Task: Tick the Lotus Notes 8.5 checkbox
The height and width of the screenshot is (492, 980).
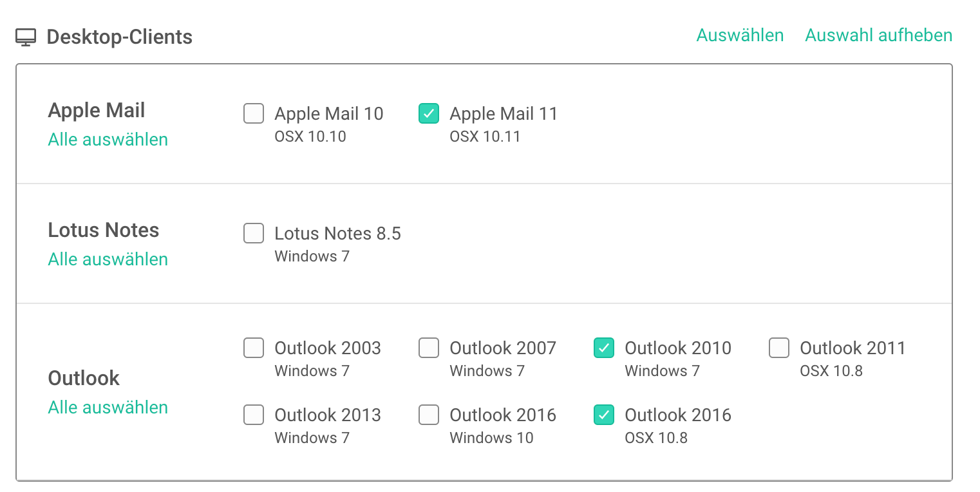Action: coord(254,233)
